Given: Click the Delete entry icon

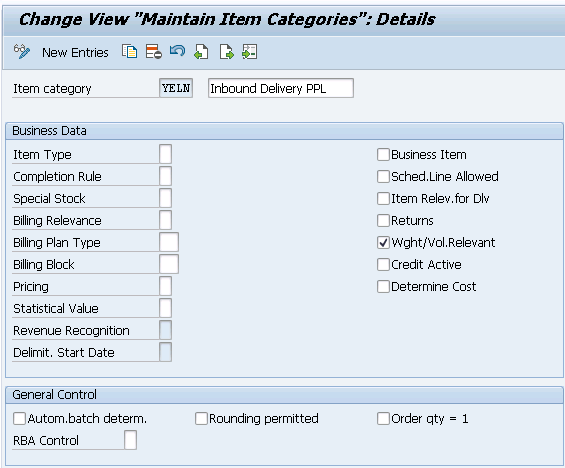Looking at the screenshot, I should coord(154,52).
